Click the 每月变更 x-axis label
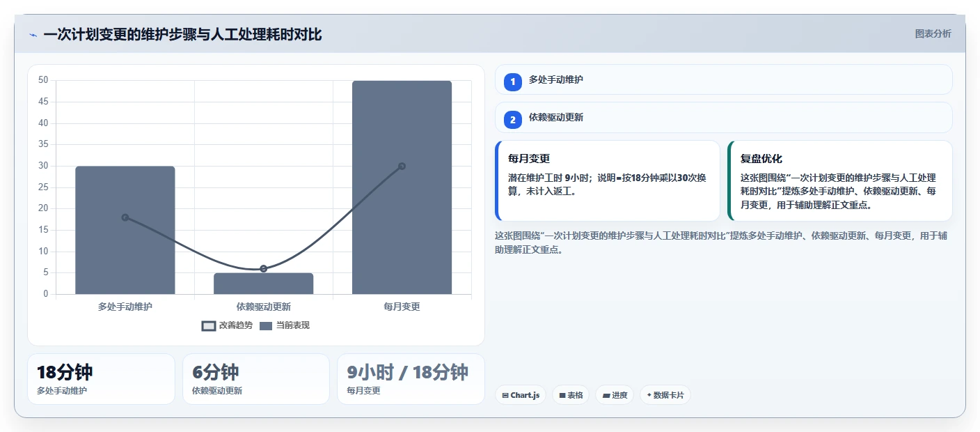This screenshot has width=980, height=432. (402, 307)
